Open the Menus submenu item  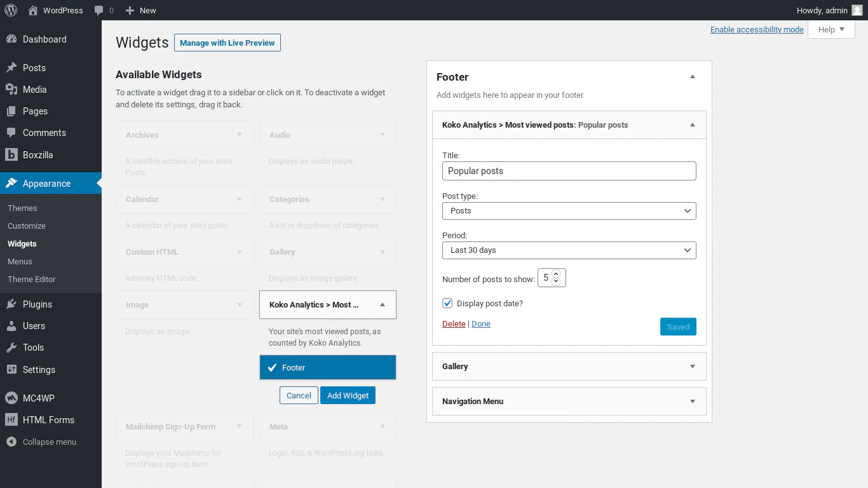click(20, 262)
